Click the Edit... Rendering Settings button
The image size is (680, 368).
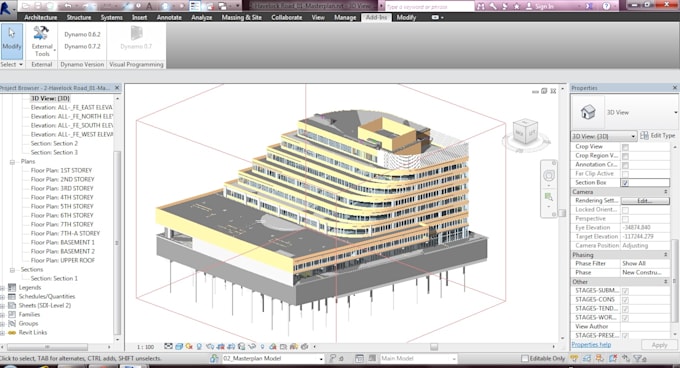point(645,201)
